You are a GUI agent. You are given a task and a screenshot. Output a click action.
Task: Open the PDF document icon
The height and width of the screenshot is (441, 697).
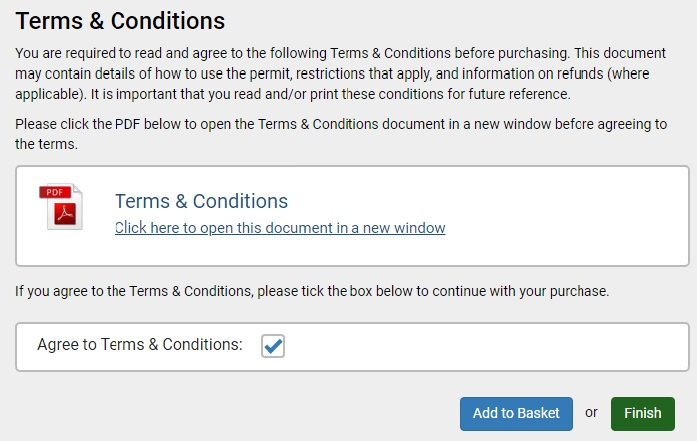point(61,208)
